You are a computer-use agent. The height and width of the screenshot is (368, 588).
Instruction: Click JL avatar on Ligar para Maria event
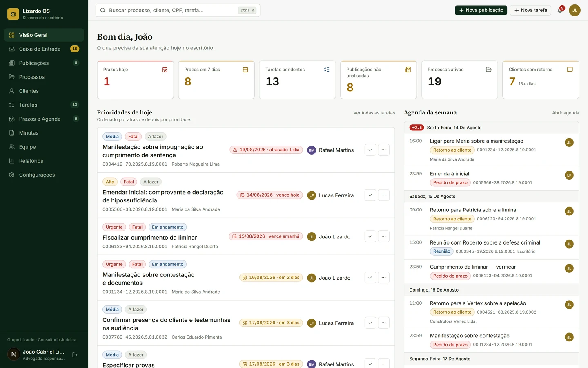569,142
